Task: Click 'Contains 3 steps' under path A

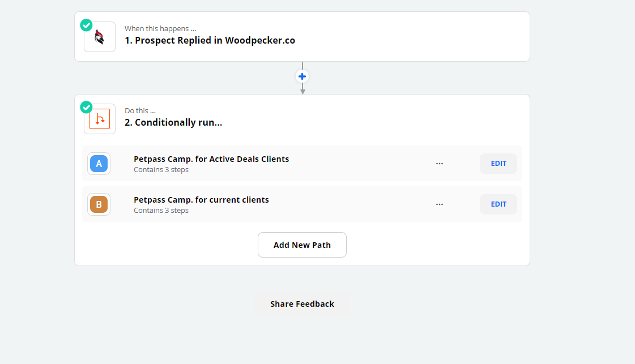Action: [161, 170]
